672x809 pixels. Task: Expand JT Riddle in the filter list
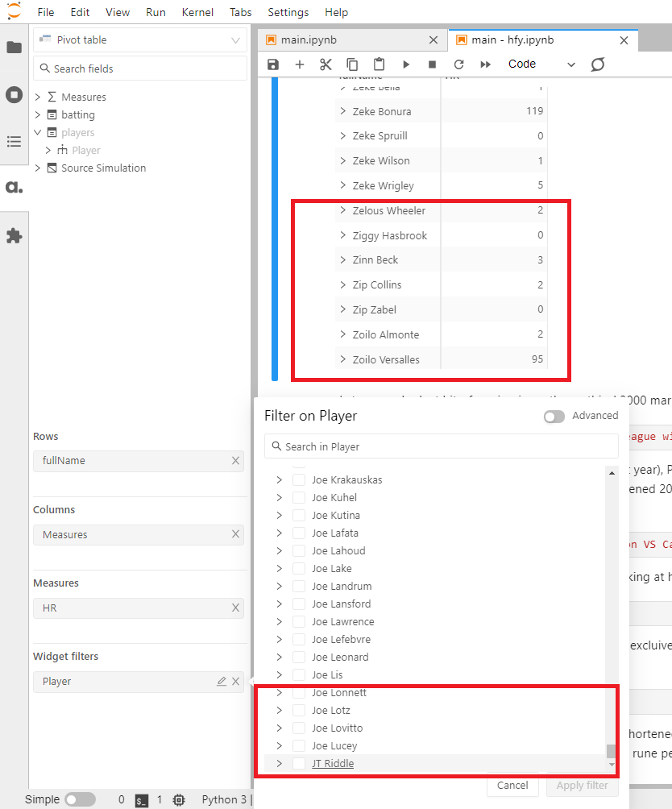(x=279, y=763)
